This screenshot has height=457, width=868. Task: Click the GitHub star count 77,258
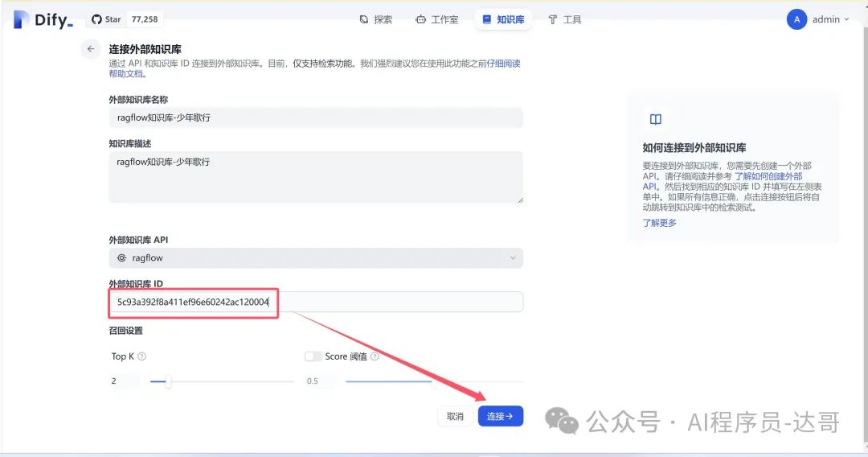pos(145,19)
